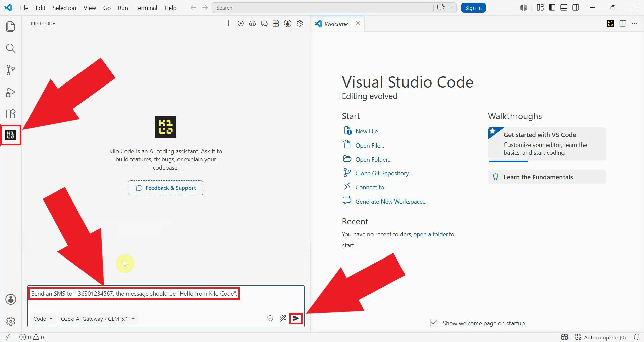Select the Welcome tab
644x342 pixels.
[x=336, y=24]
